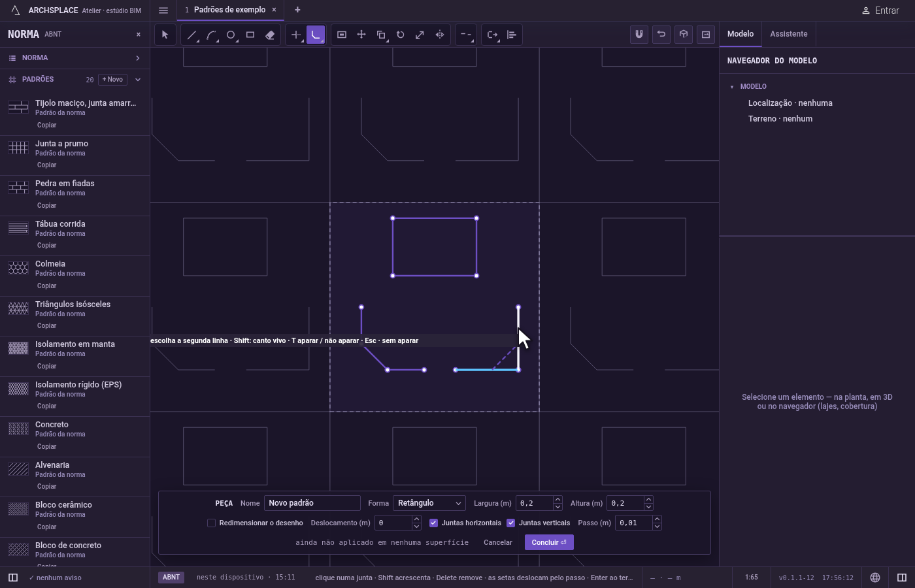Activate the rectangle drawing tool
The height and width of the screenshot is (588, 915).
(x=250, y=35)
